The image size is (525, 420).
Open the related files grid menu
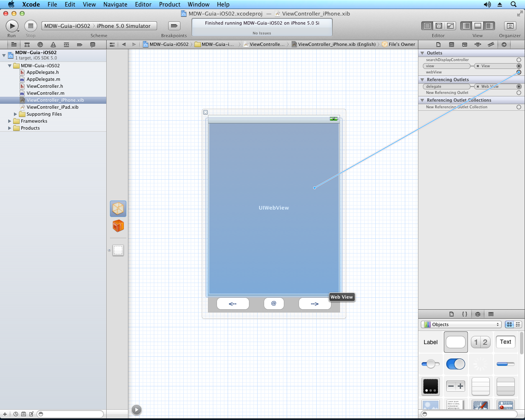(x=112, y=44)
